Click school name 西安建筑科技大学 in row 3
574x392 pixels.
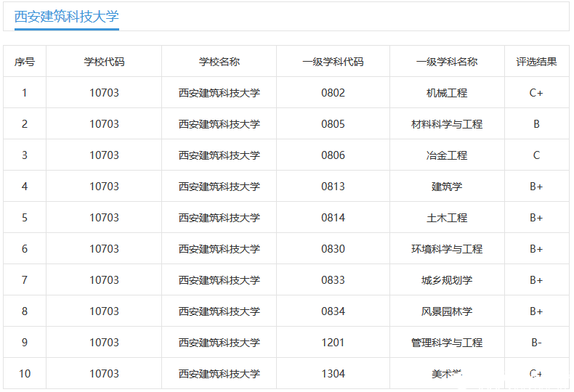(x=219, y=155)
